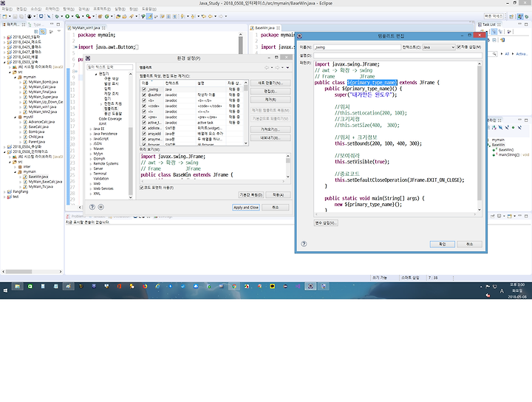
Task: Toggle the @author template checkbox
Action: (144, 95)
